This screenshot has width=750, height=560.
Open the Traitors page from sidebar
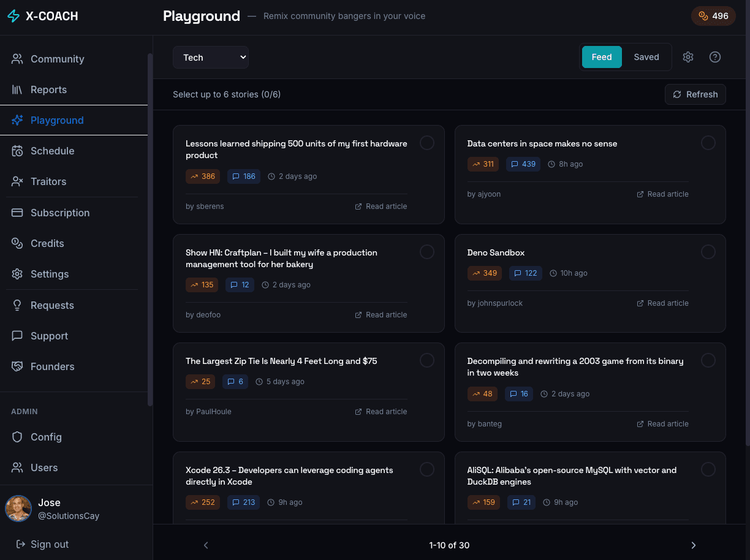(x=48, y=181)
